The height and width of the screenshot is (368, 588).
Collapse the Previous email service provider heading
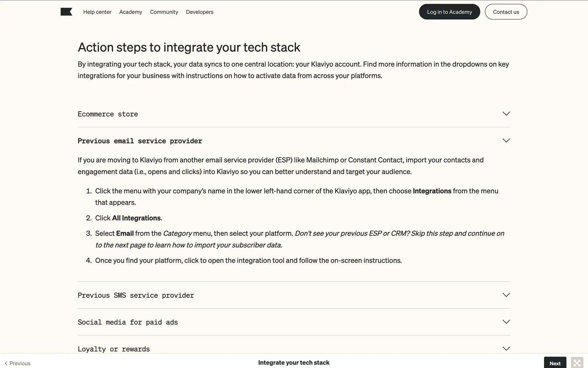click(140, 141)
